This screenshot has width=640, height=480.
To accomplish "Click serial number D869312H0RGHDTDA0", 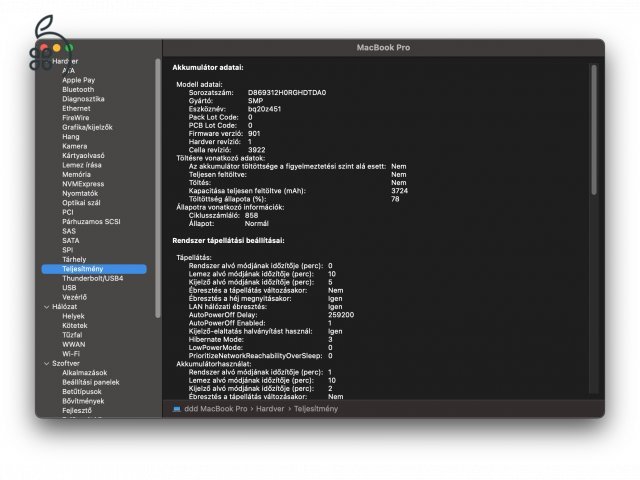I will pos(287,93).
